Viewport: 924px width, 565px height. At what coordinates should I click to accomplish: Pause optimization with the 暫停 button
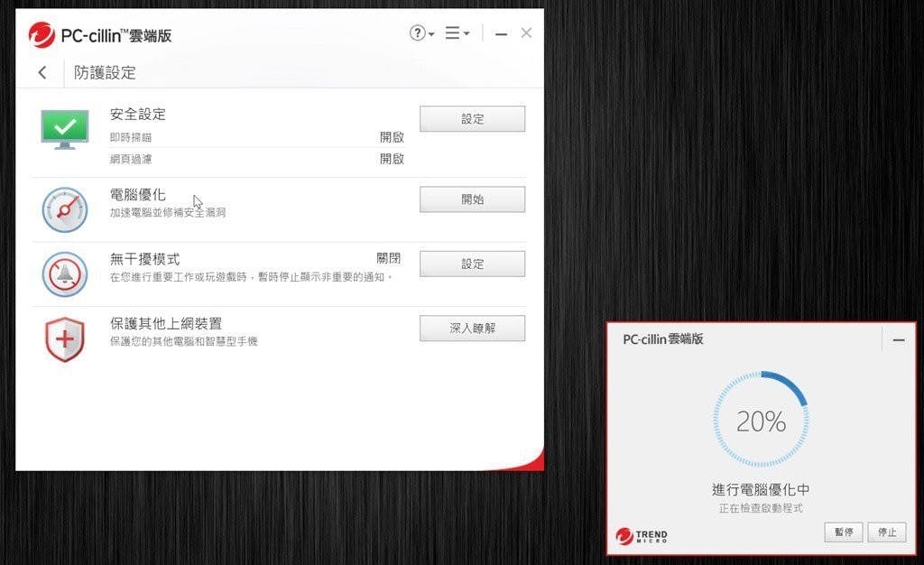pos(844,532)
